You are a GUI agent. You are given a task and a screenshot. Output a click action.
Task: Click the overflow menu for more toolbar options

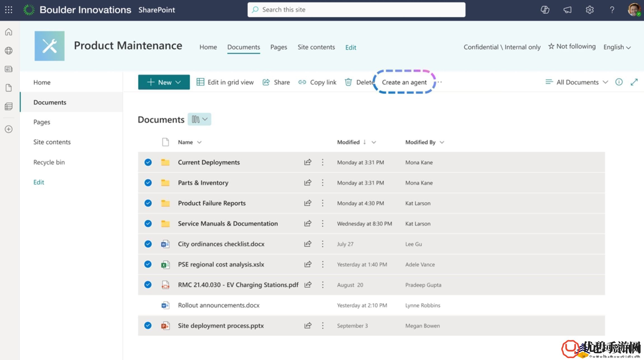tap(440, 82)
